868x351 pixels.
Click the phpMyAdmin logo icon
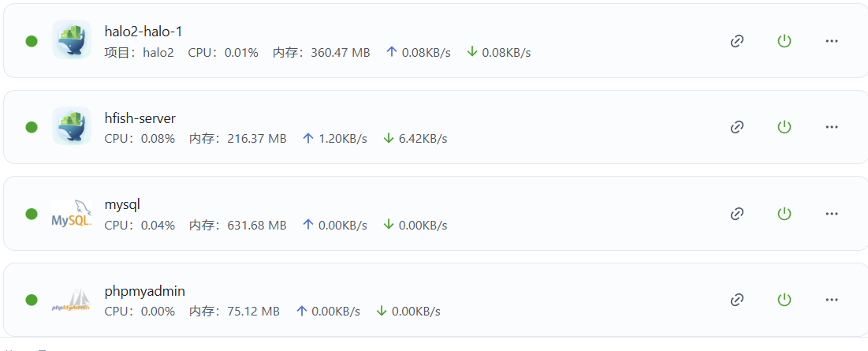[x=72, y=301]
